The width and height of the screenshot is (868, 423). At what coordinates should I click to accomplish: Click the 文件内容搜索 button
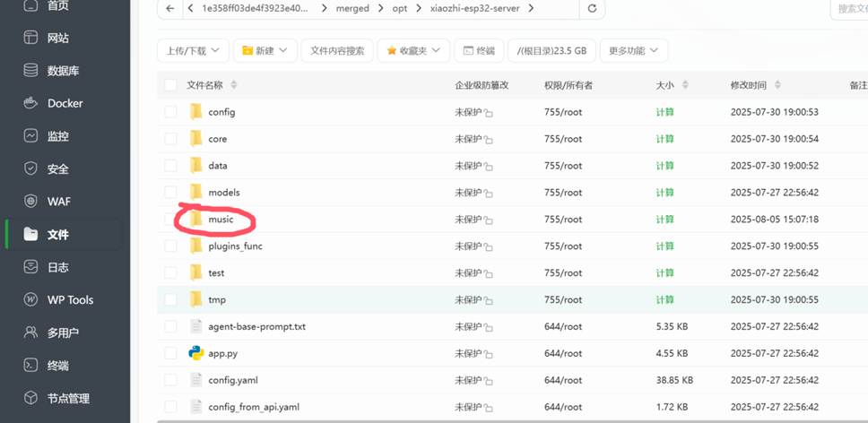pos(337,51)
